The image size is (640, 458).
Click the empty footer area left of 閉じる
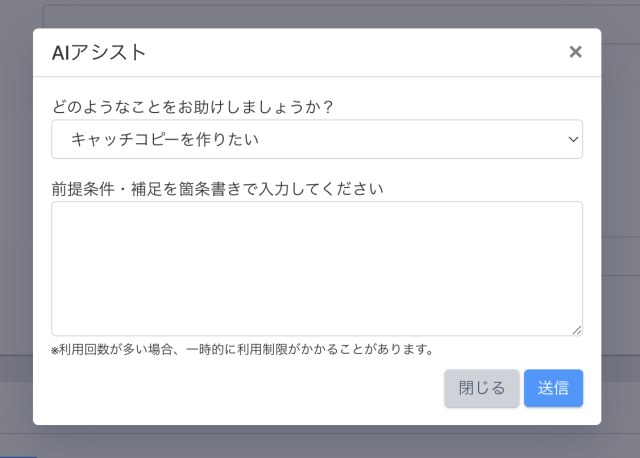pos(240,388)
